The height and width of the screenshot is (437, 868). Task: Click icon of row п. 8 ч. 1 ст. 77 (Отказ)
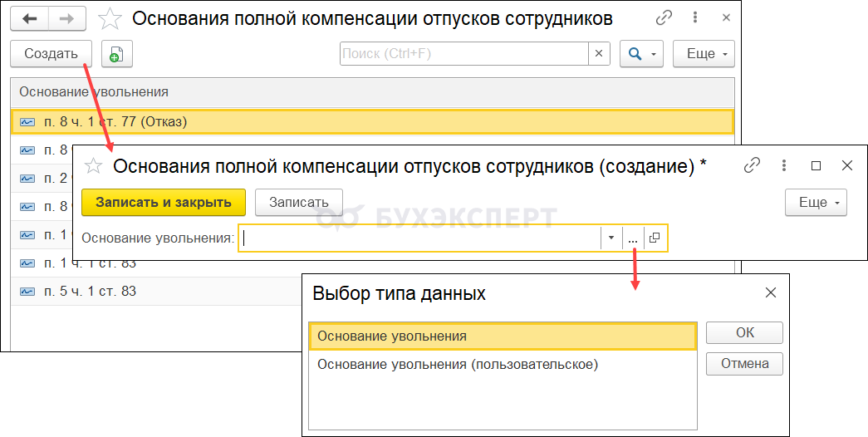coord(27,122)
